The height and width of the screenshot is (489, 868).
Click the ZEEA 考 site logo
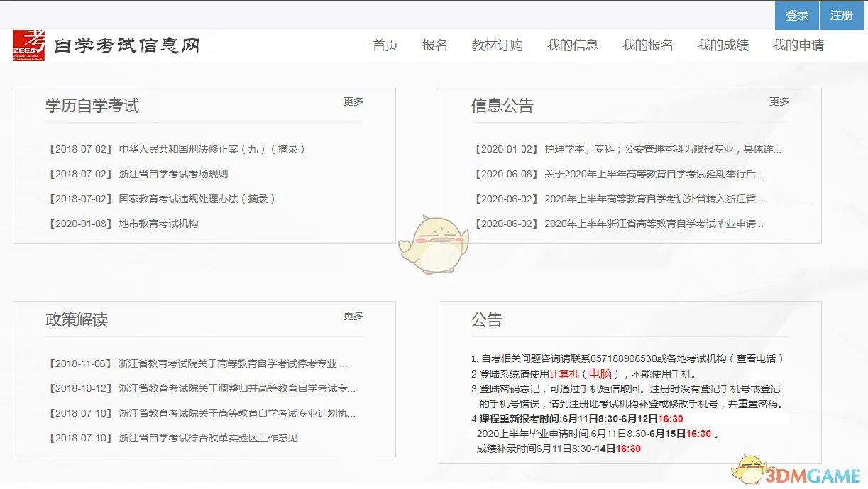31,45
